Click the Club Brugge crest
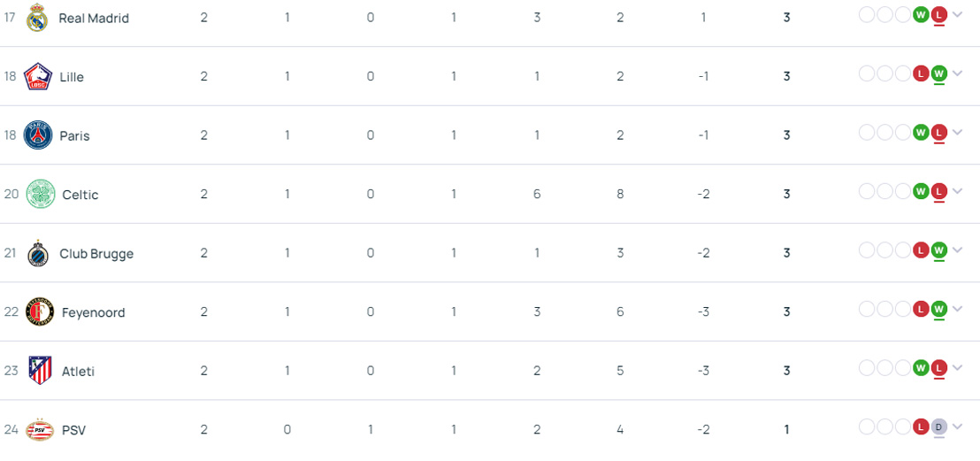This screenshot has width=980, height=461. [x=37, y=253]
